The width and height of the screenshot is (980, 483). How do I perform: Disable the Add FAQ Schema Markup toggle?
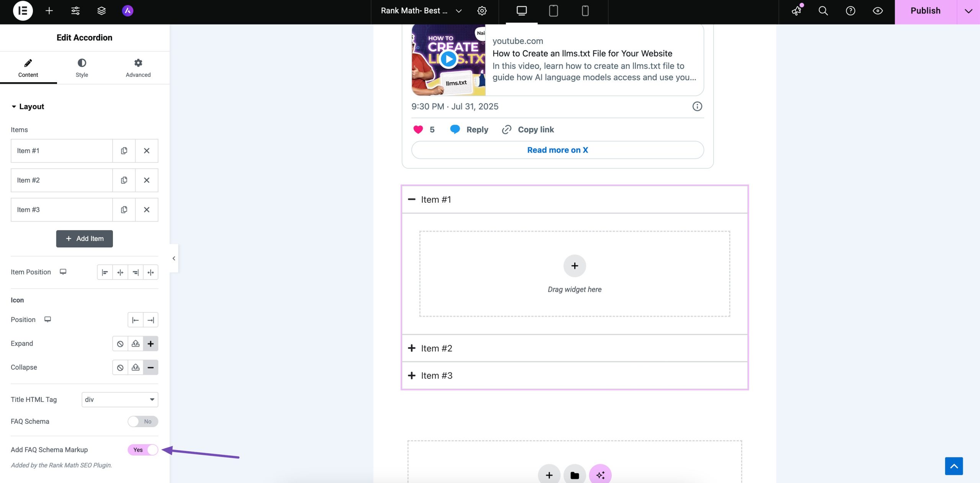[x=143, y=450]
